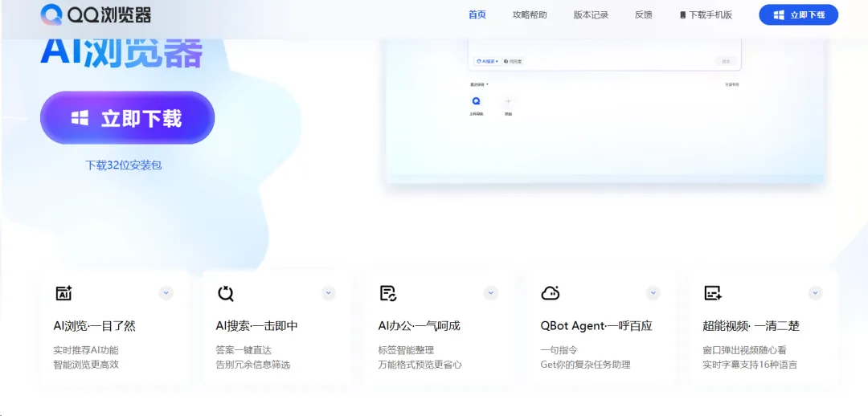
Task: Click the text Get你的复杂任务助理
Action: pos(586,365)
